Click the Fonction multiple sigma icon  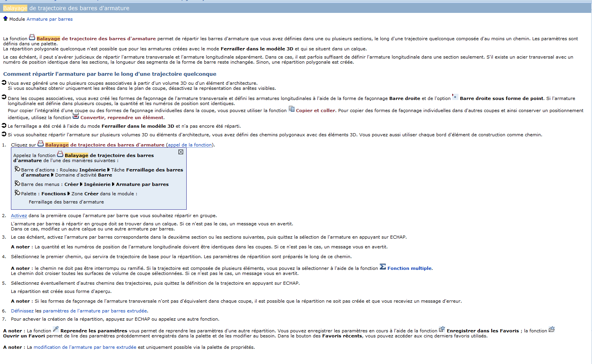(383, 267)
